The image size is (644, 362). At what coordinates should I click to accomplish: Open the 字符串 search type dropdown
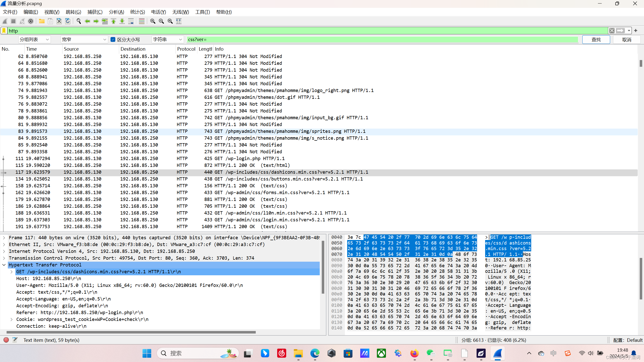pos(167,40)
